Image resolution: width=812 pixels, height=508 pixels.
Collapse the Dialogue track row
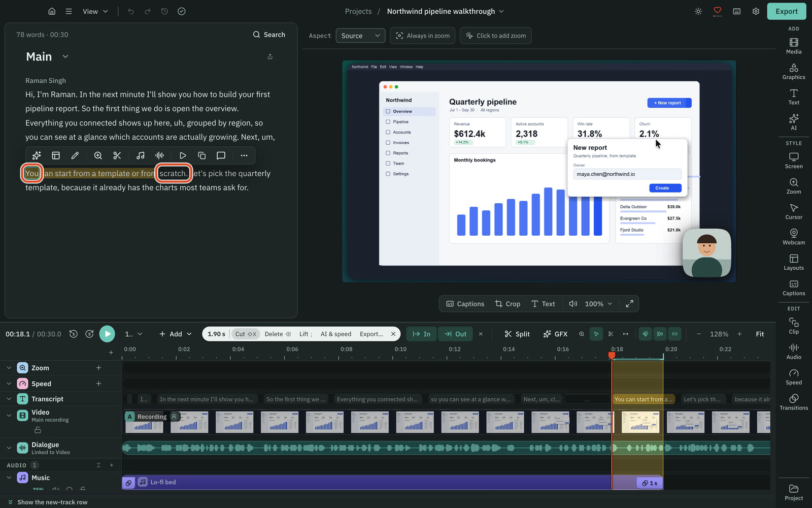(x=9, y=448)
